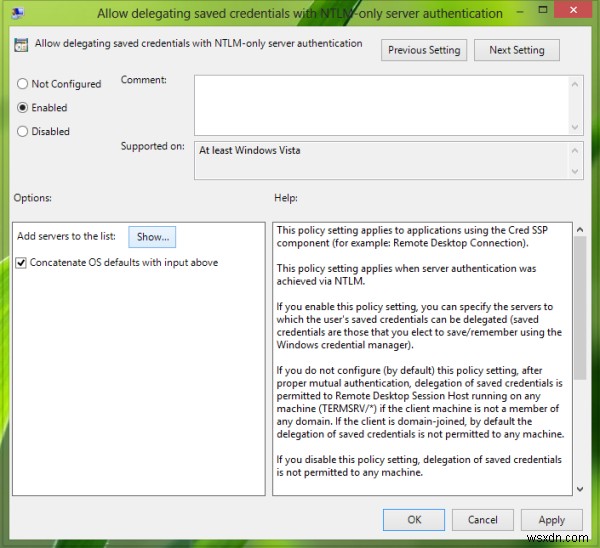This screenshot has width=600, height=548.
Task: Click the window system icon in title bar
Action: [18, 13]
